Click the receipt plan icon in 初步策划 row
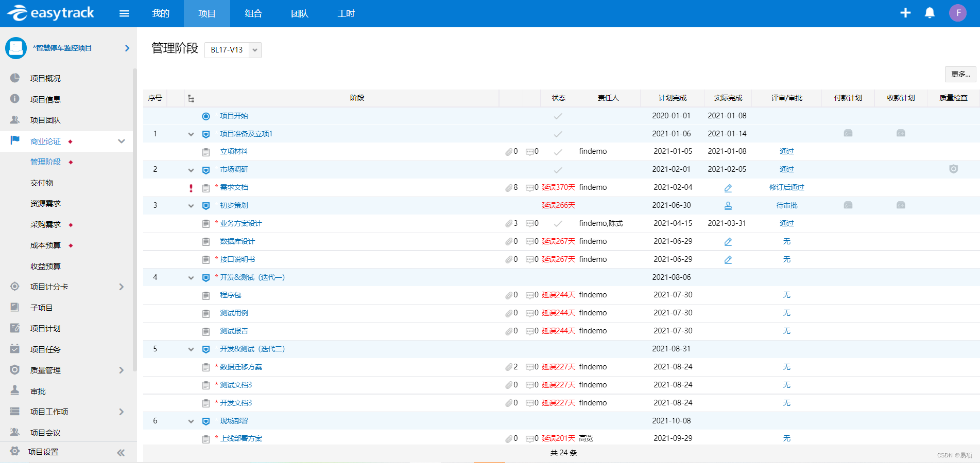The height and width of the screenshot is (463, 980). [901, 205]
